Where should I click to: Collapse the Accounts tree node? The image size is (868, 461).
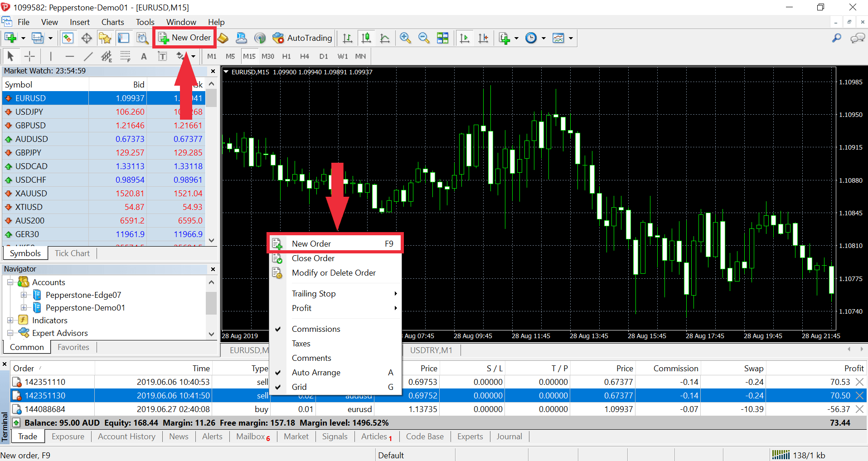coord(10,282)
